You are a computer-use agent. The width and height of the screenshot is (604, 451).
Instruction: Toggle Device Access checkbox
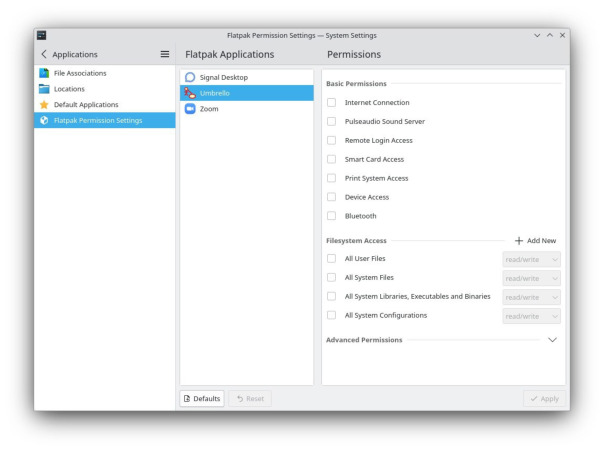[331, 197]
